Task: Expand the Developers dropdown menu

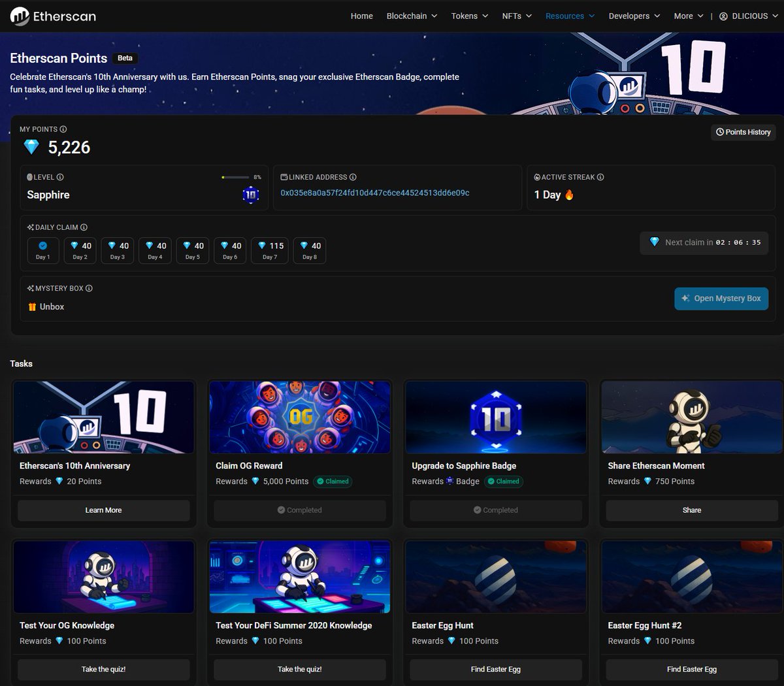Action: (x=634, y=16)
